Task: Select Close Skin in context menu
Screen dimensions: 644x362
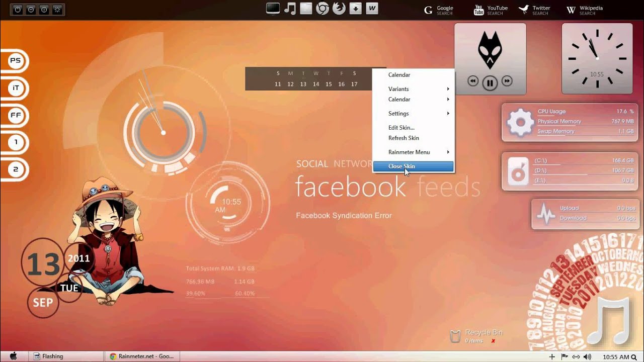Action: pyautogui.click(x=414, y=166)
